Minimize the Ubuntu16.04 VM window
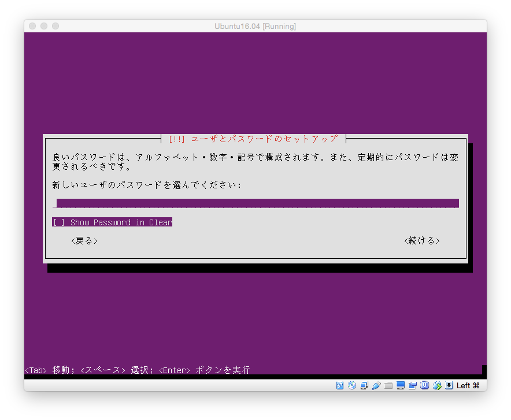511x420 pixels. pos(44,26)
